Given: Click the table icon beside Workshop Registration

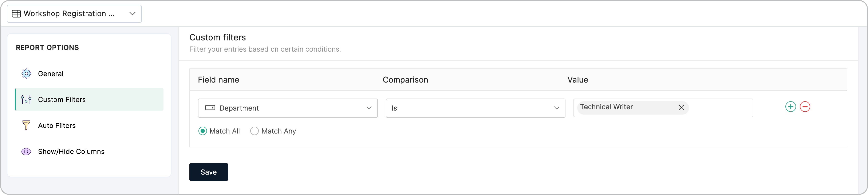Looking at the screenshot, I should pos(16,13).
